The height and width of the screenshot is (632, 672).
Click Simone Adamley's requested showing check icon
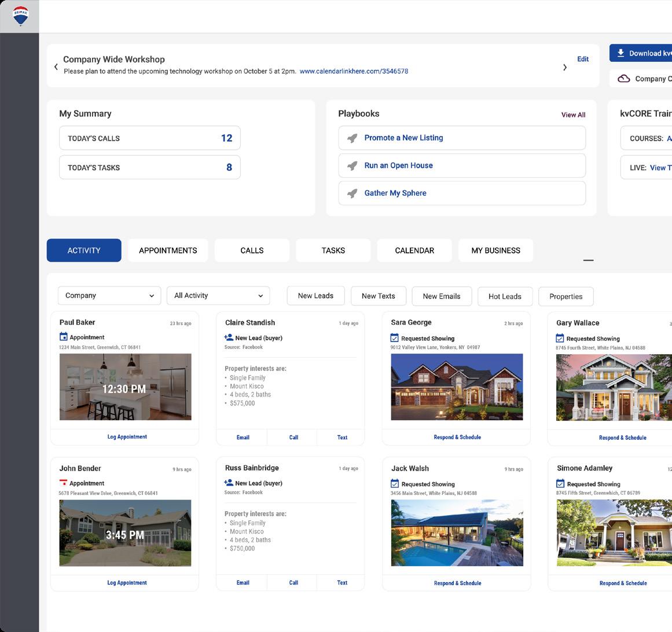(560, 484)
